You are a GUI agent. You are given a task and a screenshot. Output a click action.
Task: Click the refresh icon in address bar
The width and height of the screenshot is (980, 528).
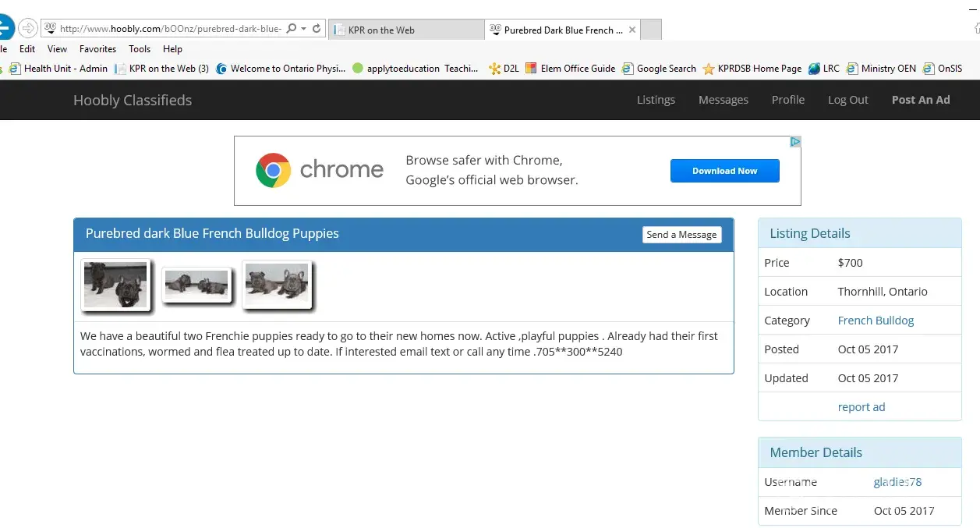[317, 29]
